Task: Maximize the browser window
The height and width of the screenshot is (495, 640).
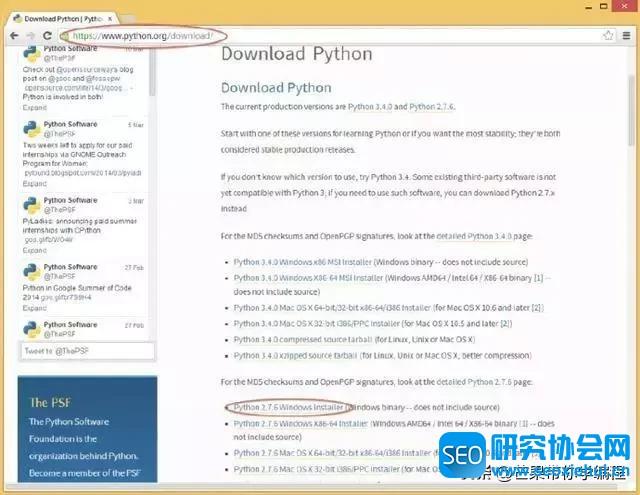Action: point(604,6)
